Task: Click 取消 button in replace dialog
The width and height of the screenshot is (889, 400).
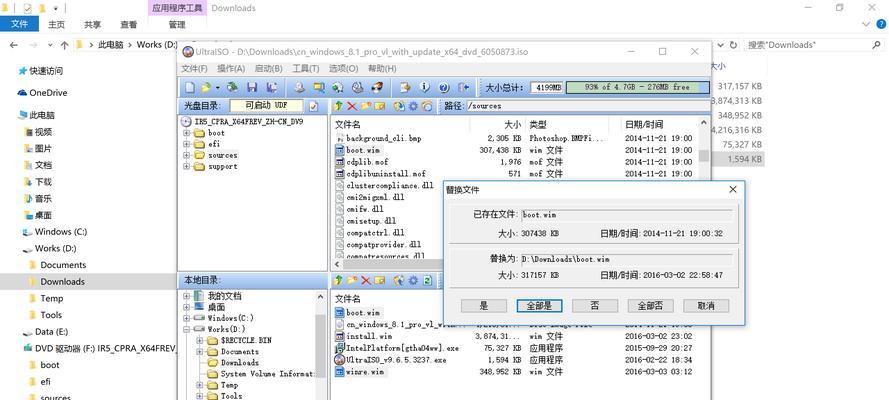Action: tap(706, 306)
